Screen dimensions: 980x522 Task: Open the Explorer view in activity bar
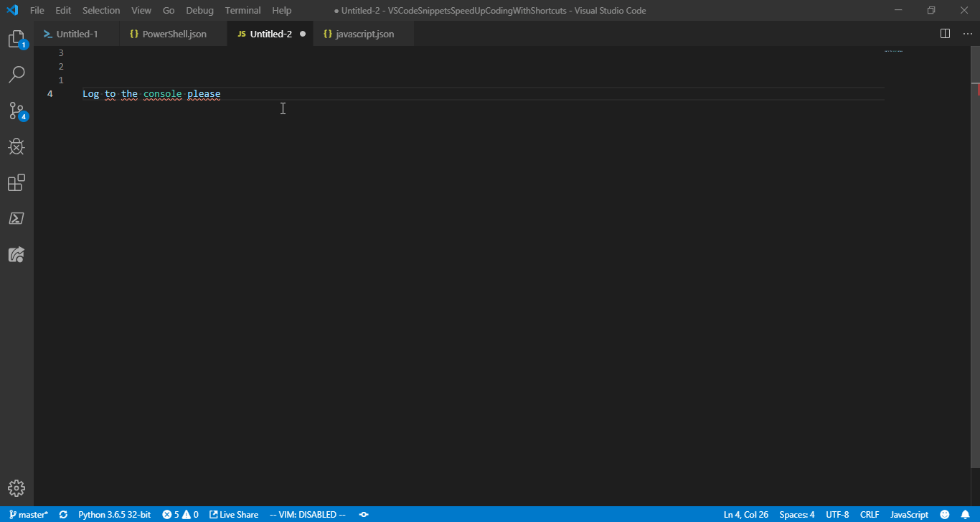pyautogui.click(x=17, y=39)
